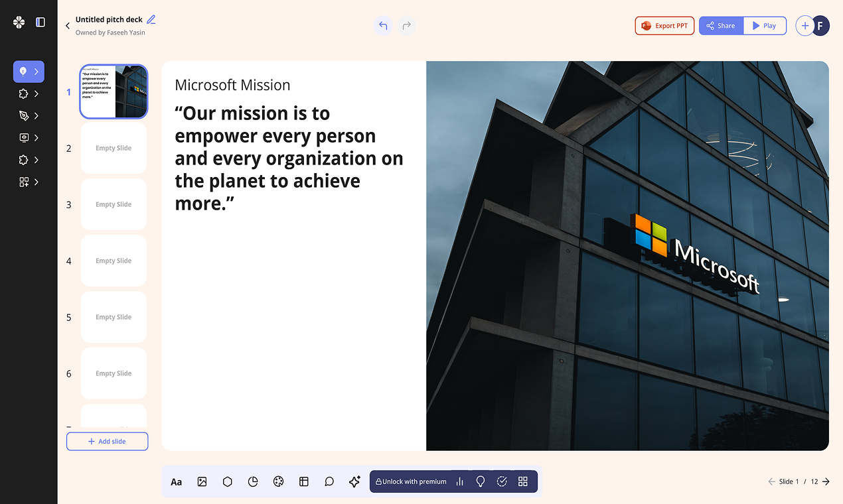Add a collaborator with the plus circle
Screen dimensions: 843x504
click(x=805, y=26)
